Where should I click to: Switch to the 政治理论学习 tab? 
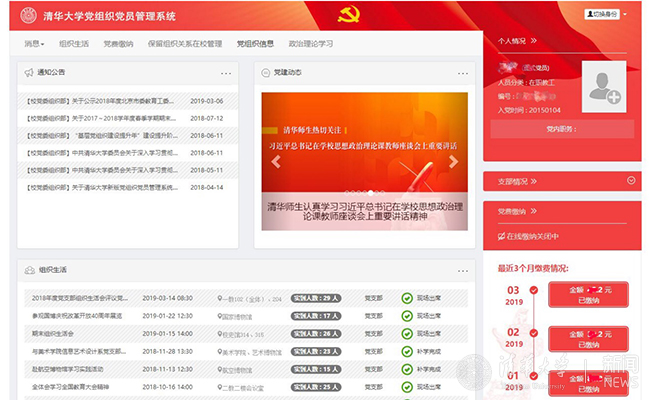(x=311, y=44)
